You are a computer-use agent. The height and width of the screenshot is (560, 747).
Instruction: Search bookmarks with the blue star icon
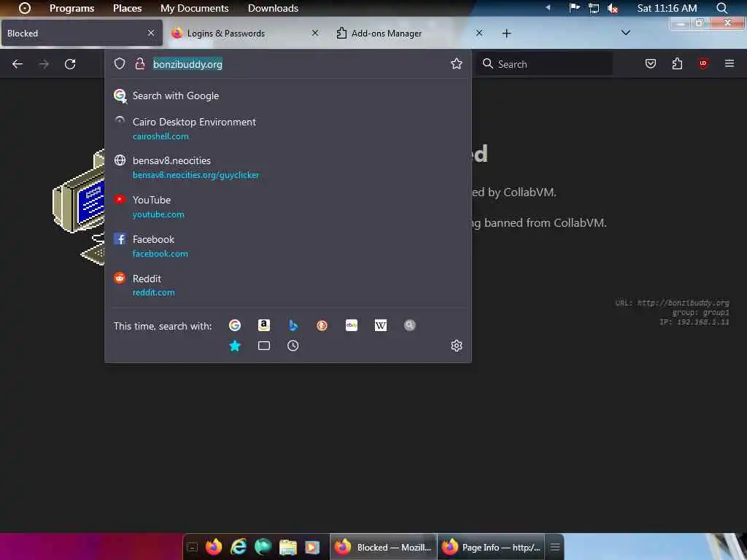point(235,346)
